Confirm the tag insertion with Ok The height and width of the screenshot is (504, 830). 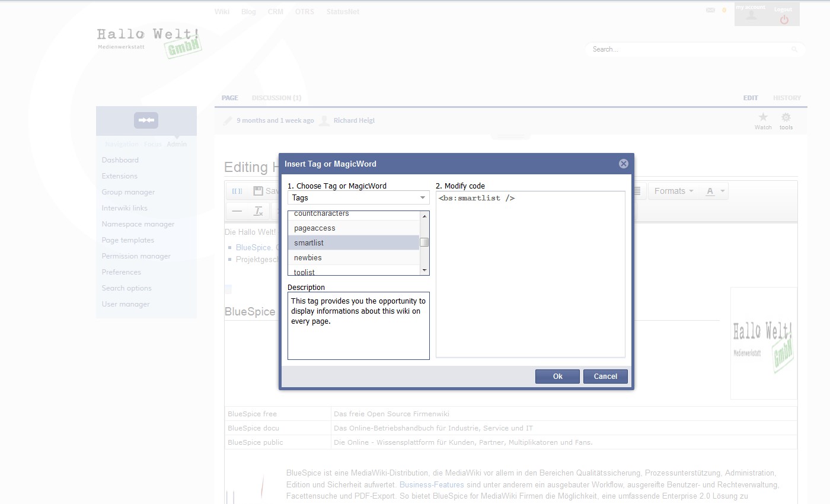click(557, 376)
